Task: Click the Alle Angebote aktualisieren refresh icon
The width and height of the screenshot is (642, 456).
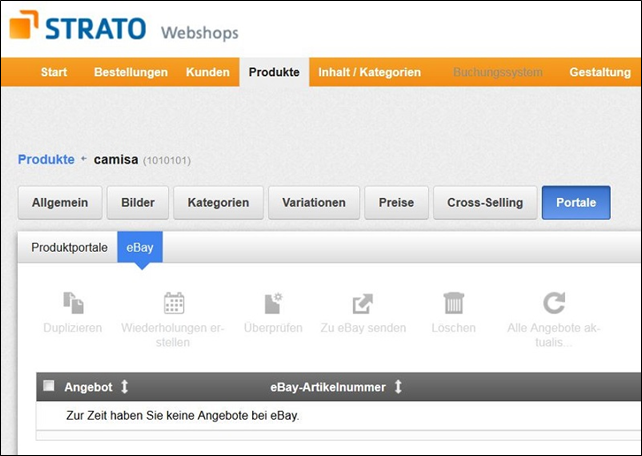Action: coord(554,303)
